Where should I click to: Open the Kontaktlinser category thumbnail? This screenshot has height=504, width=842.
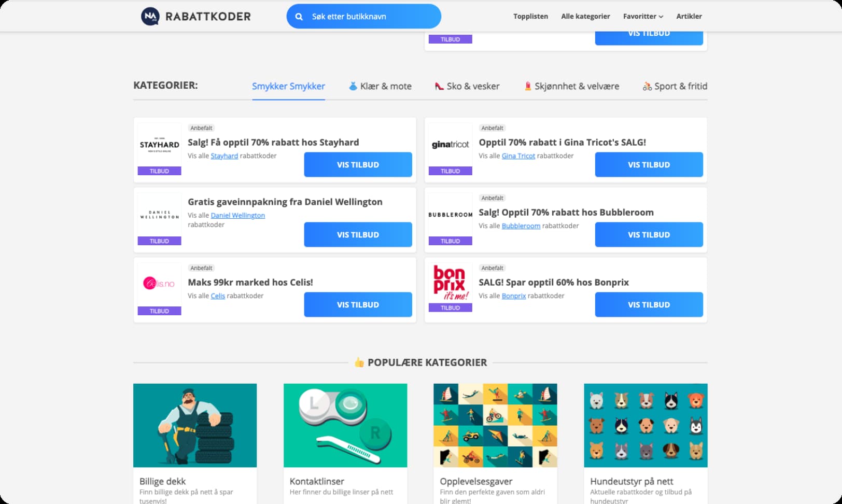(345, 425)
